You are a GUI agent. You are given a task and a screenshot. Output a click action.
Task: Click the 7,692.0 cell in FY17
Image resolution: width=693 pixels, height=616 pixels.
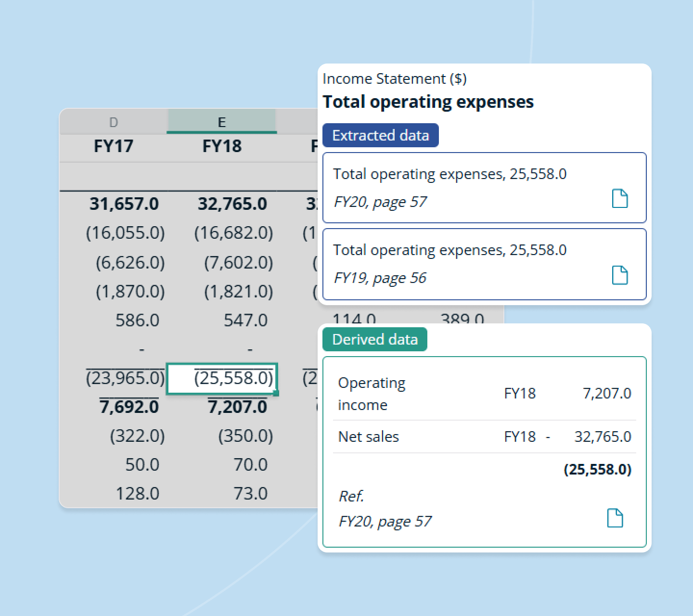(x=129, y=407)
